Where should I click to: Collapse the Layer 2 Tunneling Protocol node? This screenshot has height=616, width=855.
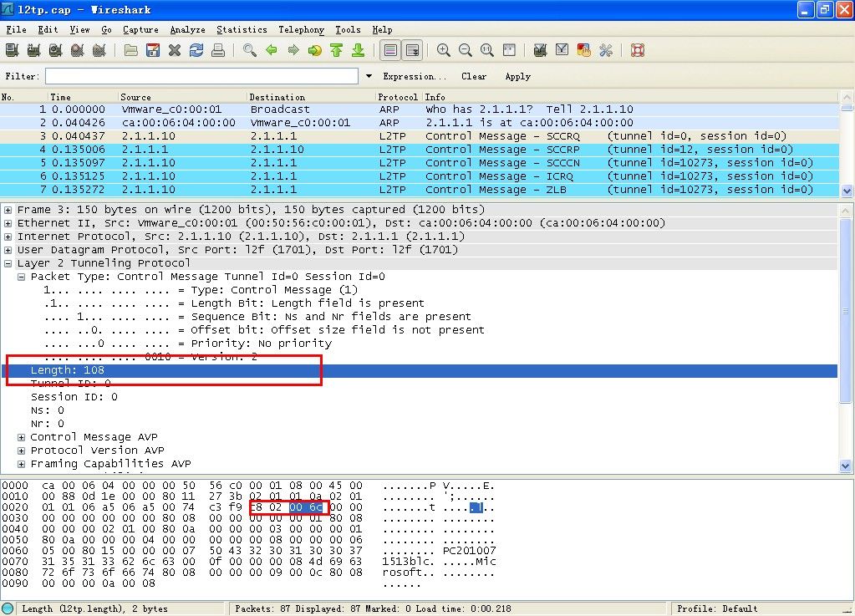(8, 263)
